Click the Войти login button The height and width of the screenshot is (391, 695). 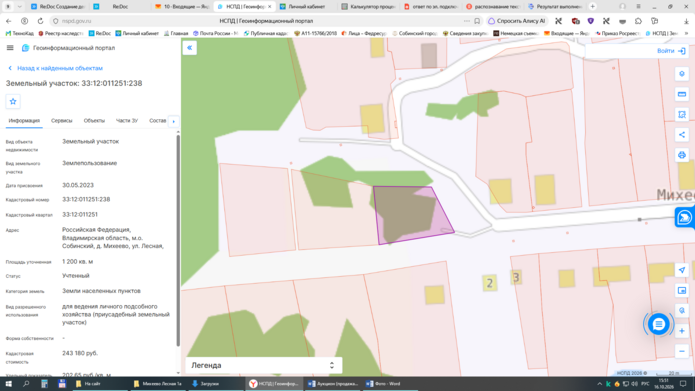click(671, 51)
